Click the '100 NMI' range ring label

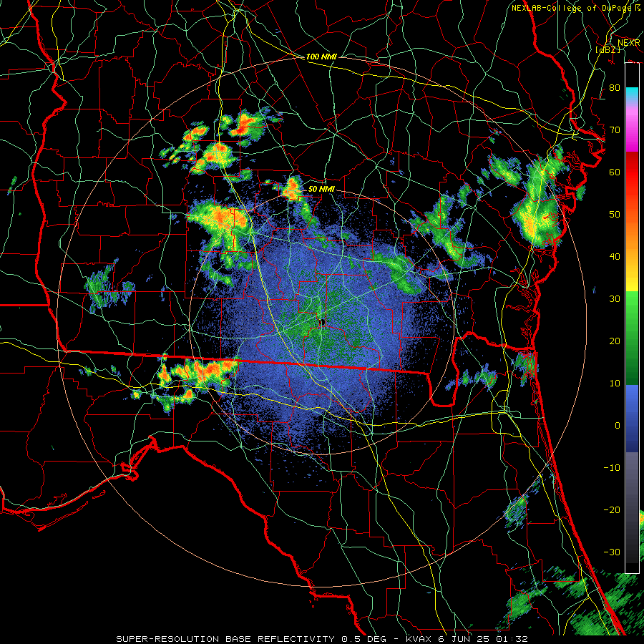click(x=321, y=57)
